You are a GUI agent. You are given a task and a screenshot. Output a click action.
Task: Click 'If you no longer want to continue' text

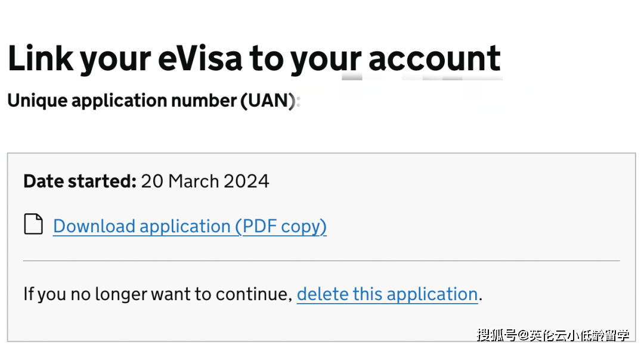click(x=157, y=294)
